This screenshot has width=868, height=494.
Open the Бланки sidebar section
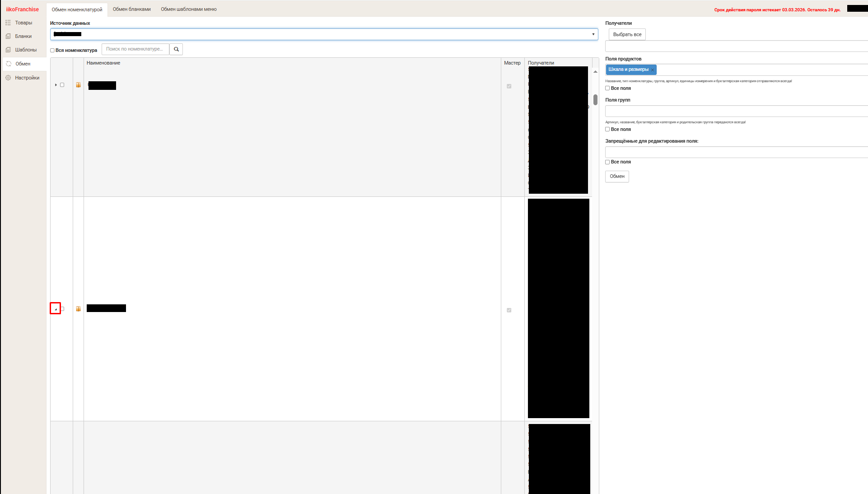(x=23, y=36)
